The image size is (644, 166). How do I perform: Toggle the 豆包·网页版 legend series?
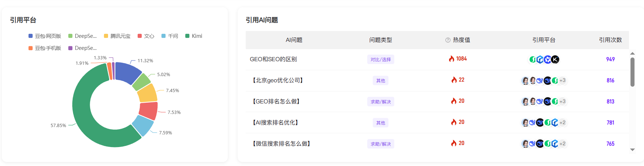(45, 36)
